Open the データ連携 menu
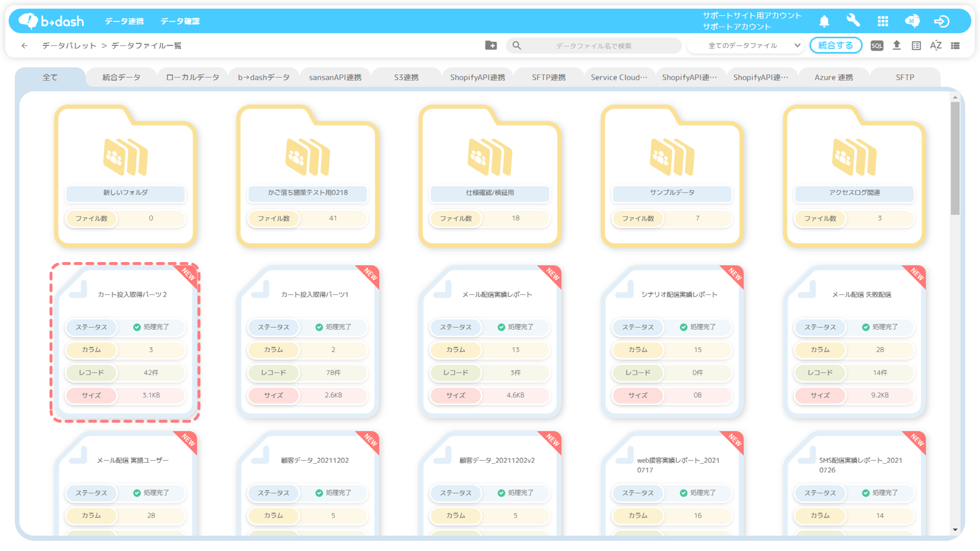Viewport: 980px width, 551px height. click(124, 21)
